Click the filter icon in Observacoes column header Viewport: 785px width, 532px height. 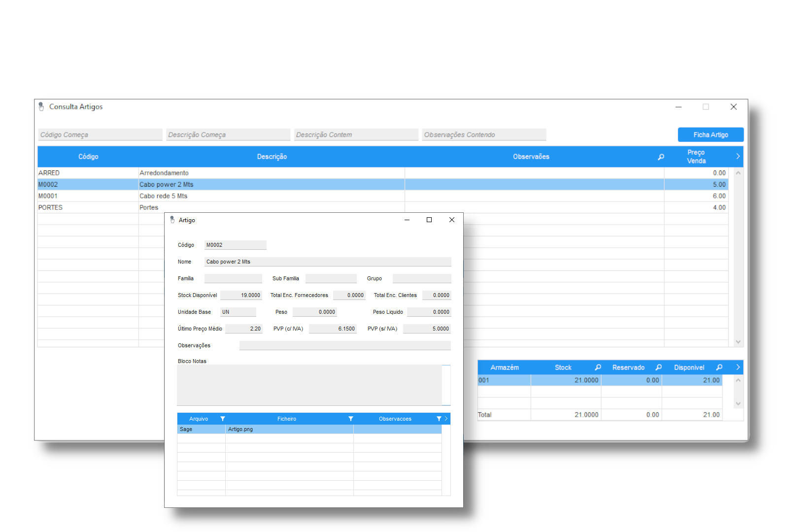tap(439, 419)
